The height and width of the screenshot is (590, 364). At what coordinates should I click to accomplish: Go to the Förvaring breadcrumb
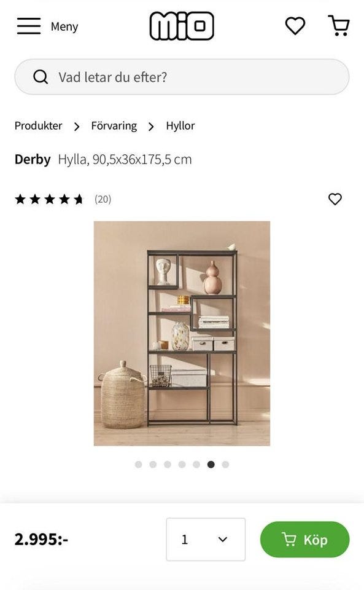(114, 125)
